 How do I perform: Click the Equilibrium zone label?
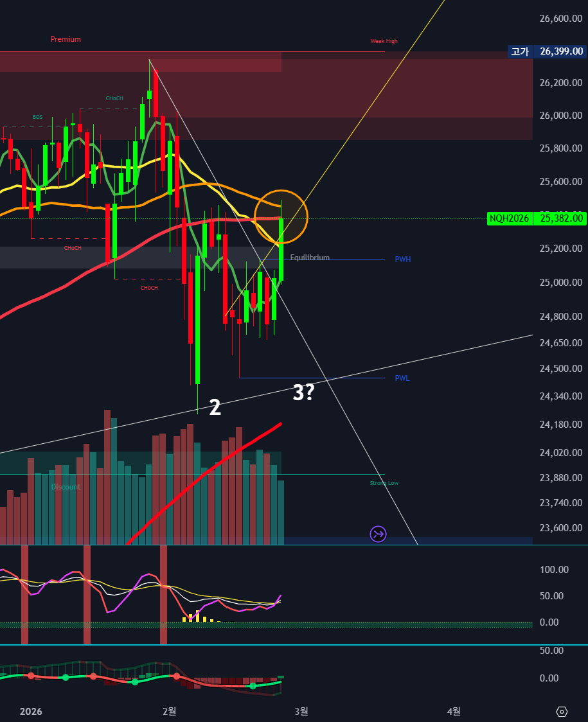[x=310, y=258]
